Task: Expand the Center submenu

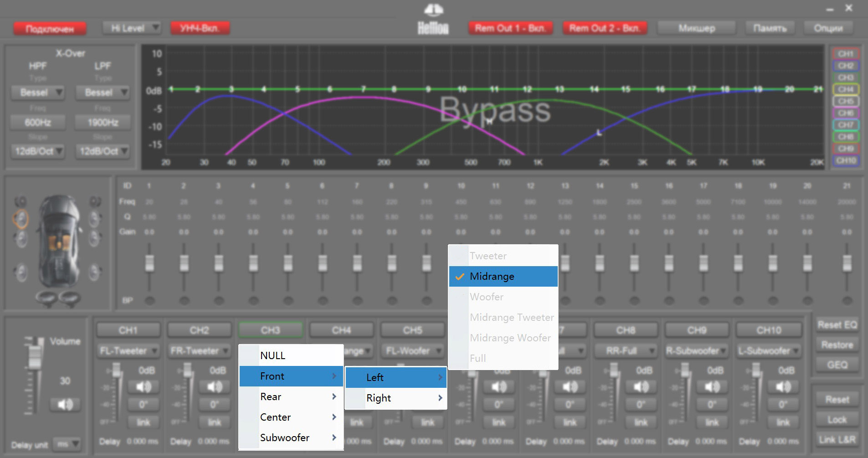Action: tap(291, 417)
